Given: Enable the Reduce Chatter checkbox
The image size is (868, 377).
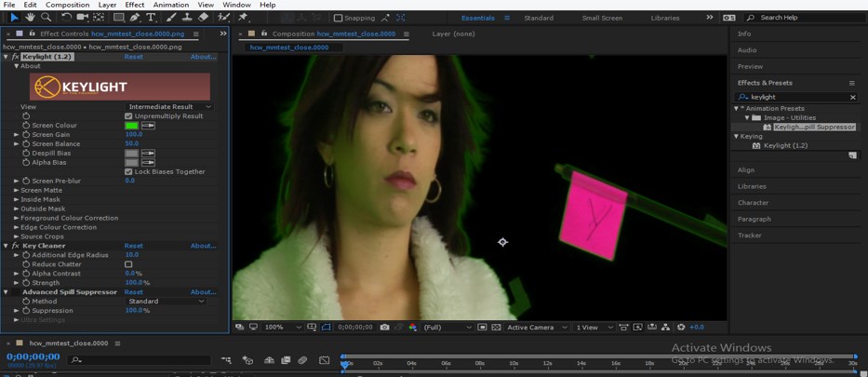Looking at the screenshot, I should click(128, 264).
